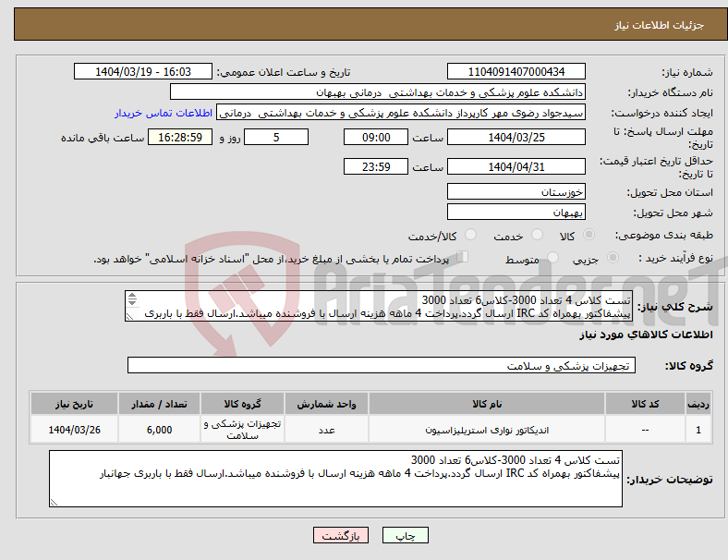Click the گروه کالا field تجهیزات پزشکی و سلامت
Viewport: 728px width, 560px height.
tap(382, 365)
